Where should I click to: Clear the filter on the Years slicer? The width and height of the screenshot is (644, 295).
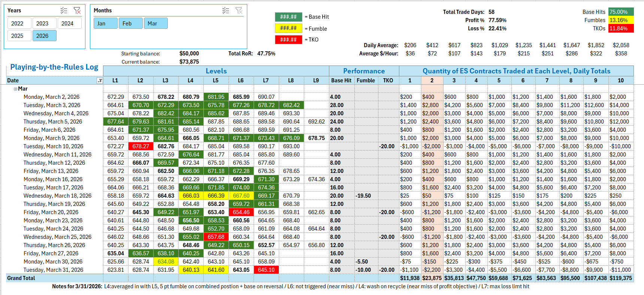pyautogui.click(x=77, y=10)
